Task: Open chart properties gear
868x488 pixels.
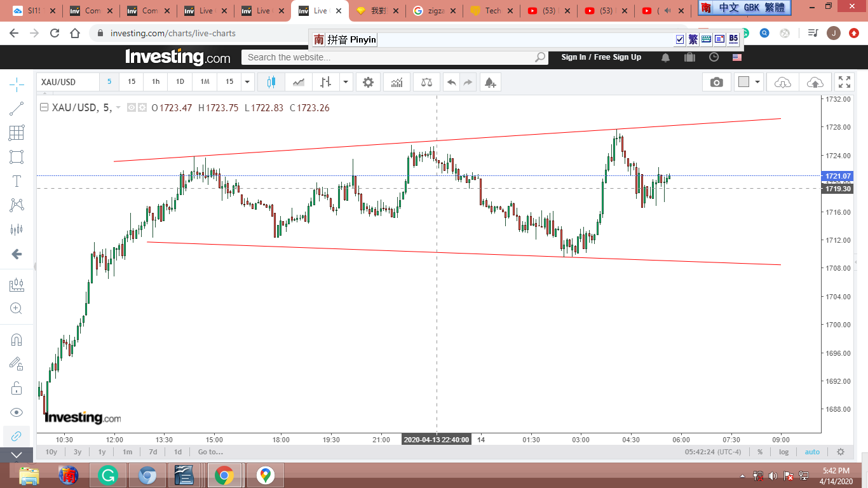Action: point(368,82)
